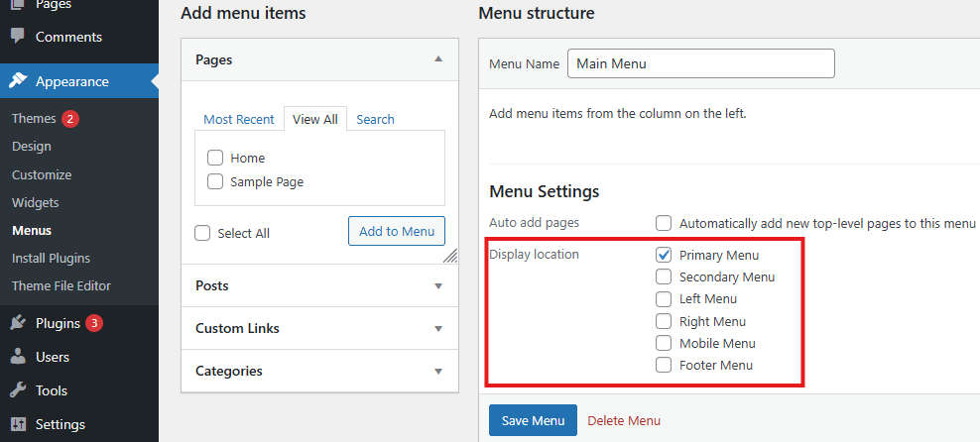The image size is (980, 442).
Task: Click the Pages icon in sidebar
Action: coord(18,4)
